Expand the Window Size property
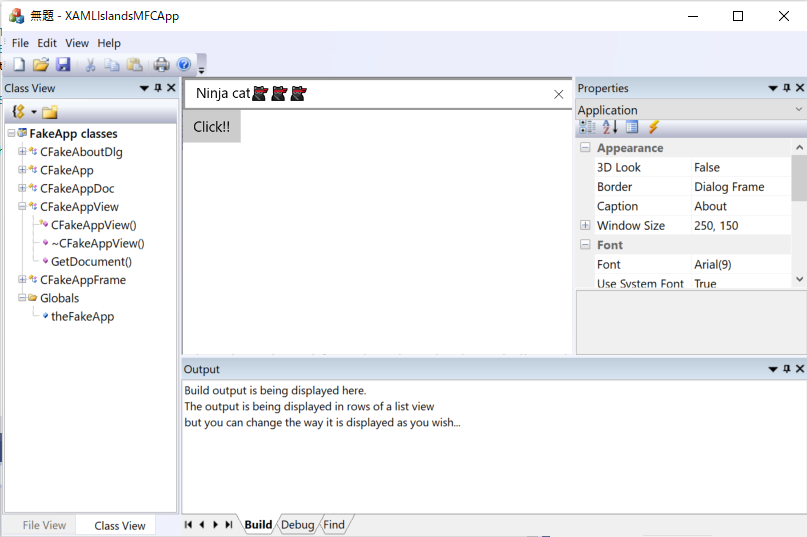Screen dimensions: 807x537 585,225
